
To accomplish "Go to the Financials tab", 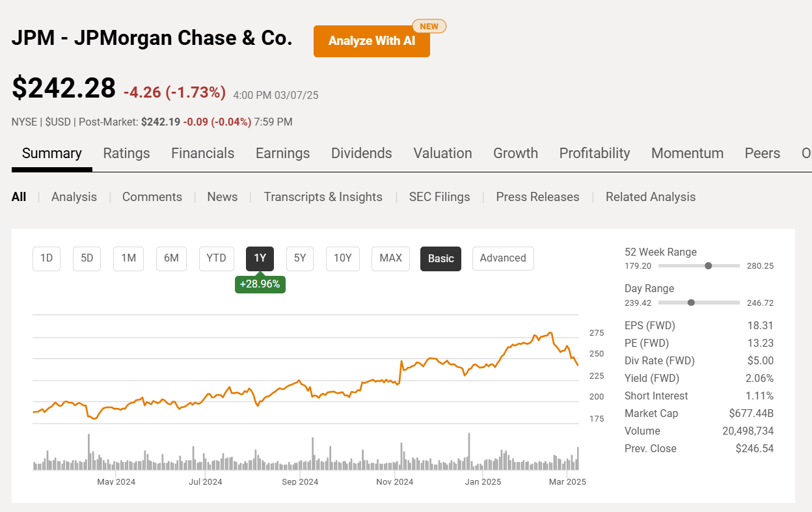I will pyautogui.click(x=202, y=153).
